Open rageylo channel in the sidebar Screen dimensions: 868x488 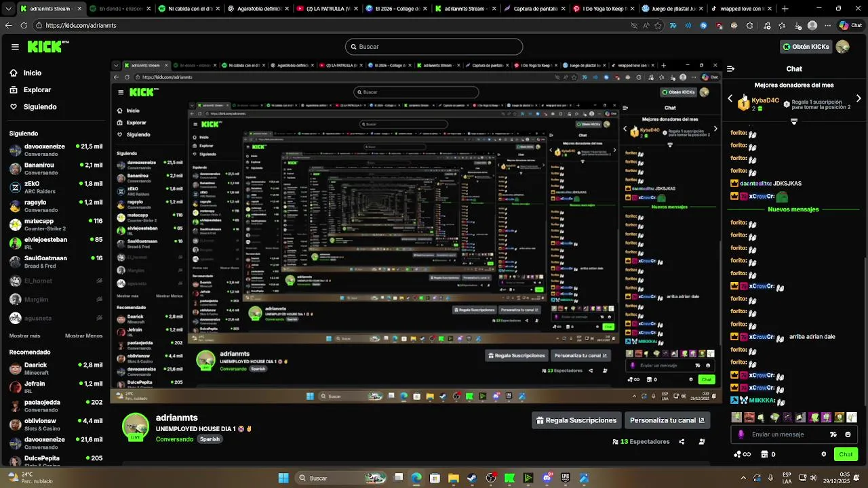(x=56, y=206)
